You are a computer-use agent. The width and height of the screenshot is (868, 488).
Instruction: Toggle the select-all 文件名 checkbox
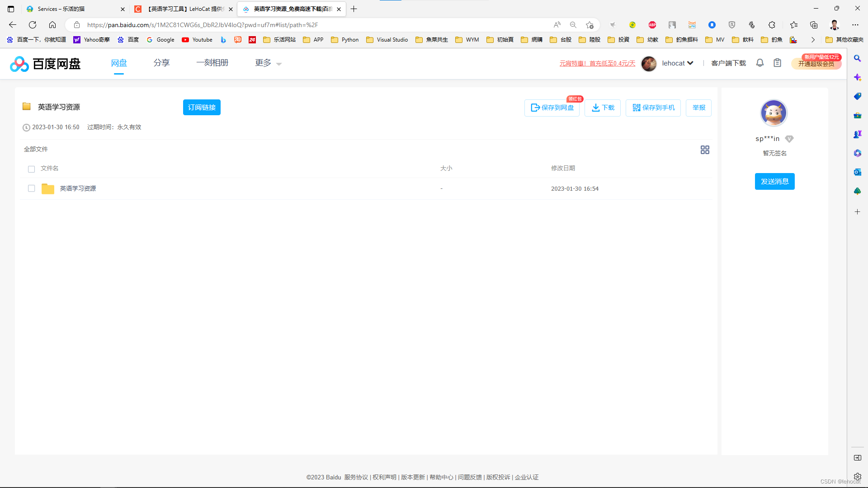tap(31, 169)
